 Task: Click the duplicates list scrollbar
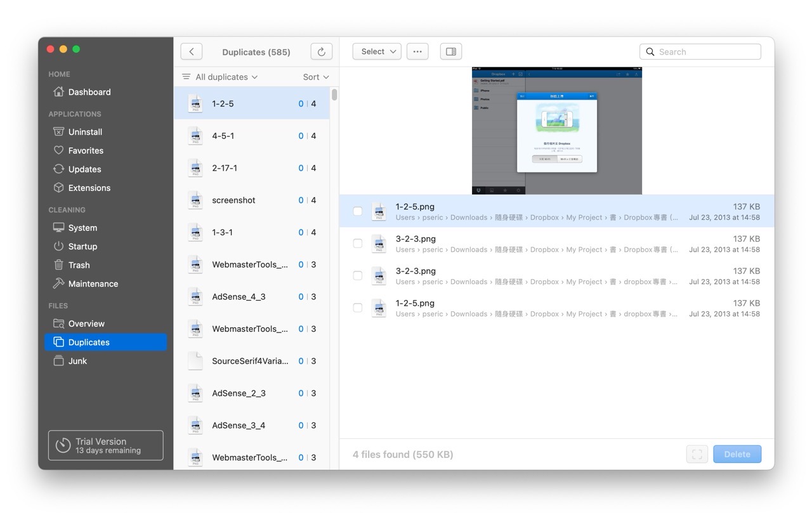coord(334,95)
